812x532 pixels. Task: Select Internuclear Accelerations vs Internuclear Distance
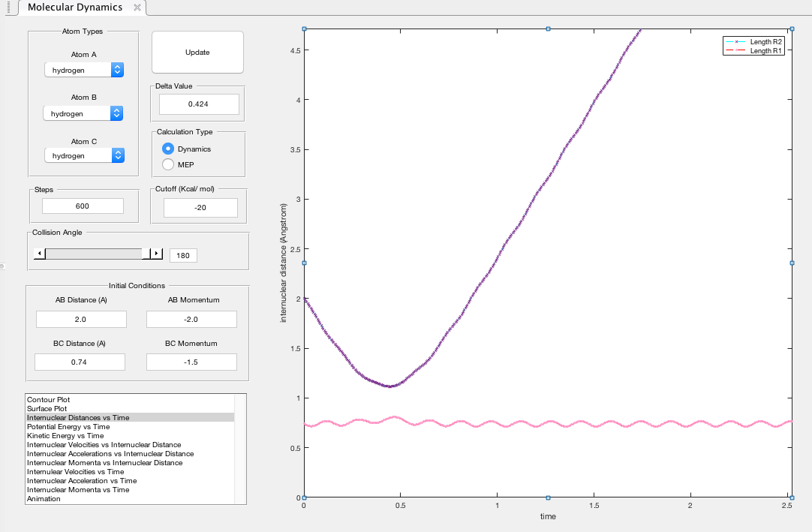(x=130, y=453)
